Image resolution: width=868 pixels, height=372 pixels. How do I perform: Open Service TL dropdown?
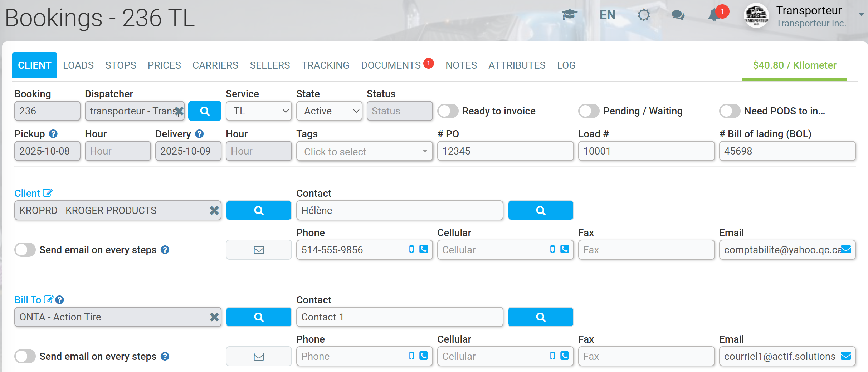coord(259,111)
